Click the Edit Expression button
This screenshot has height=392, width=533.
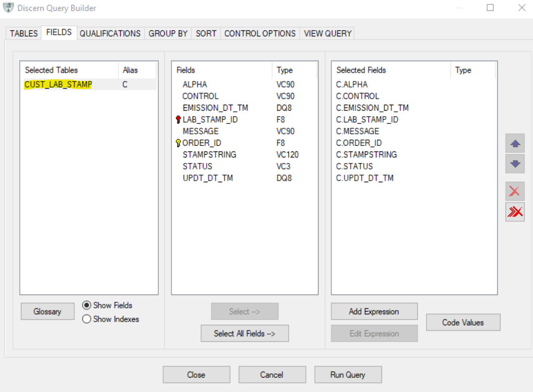click(x=374, y=333)
